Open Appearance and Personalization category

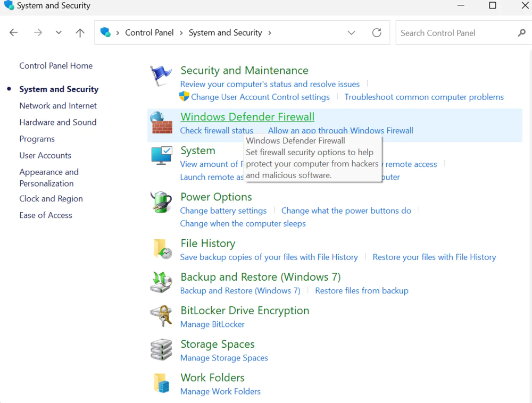[49, 178]
